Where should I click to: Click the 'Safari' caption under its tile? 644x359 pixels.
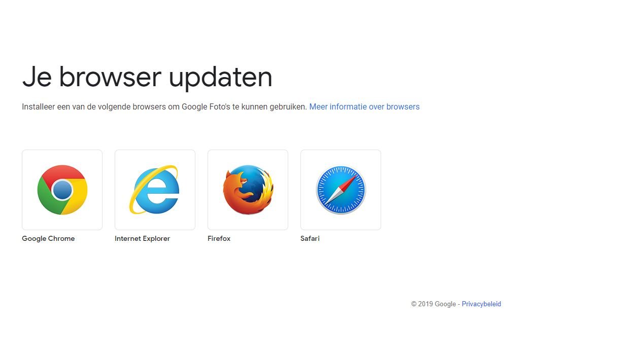pos(310,238)
